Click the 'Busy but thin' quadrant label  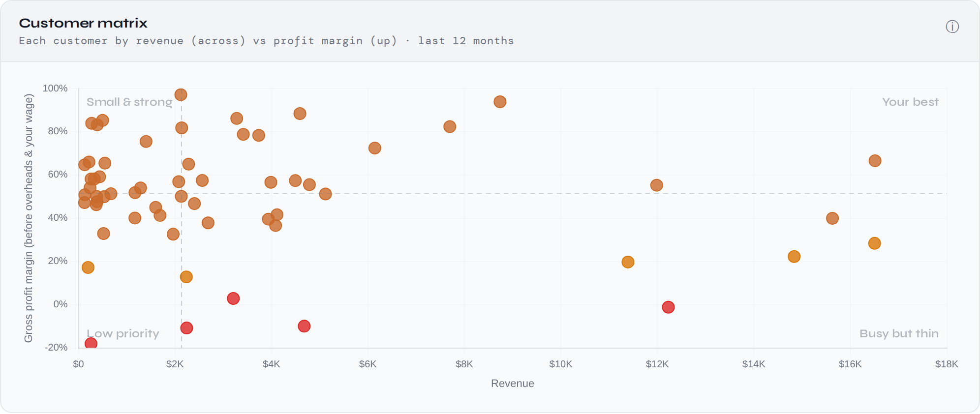899,333
